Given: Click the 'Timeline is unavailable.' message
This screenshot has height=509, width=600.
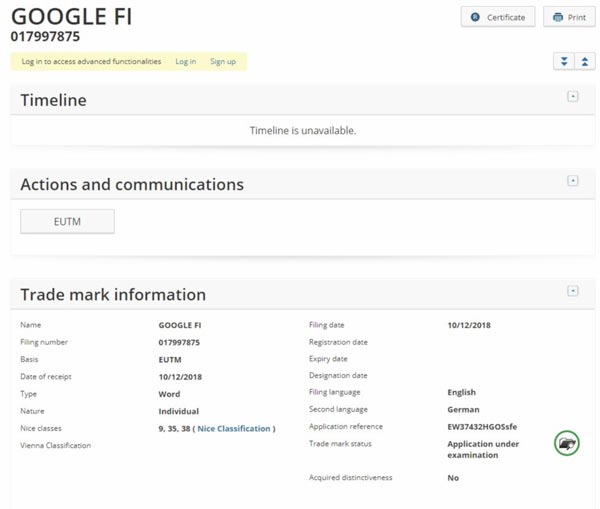Looking at the screenshot, I should (303, 131).
